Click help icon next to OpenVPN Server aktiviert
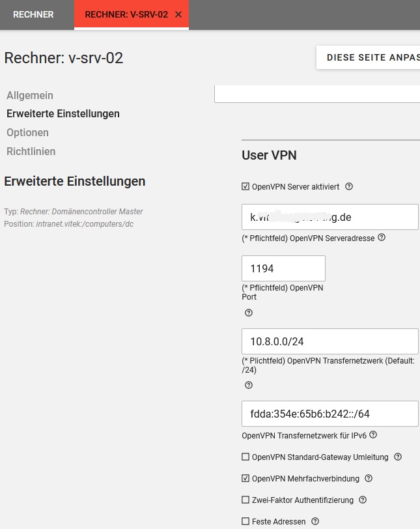Image resolution: width=420 pixels, height=529 pixels. click(349, 186)
